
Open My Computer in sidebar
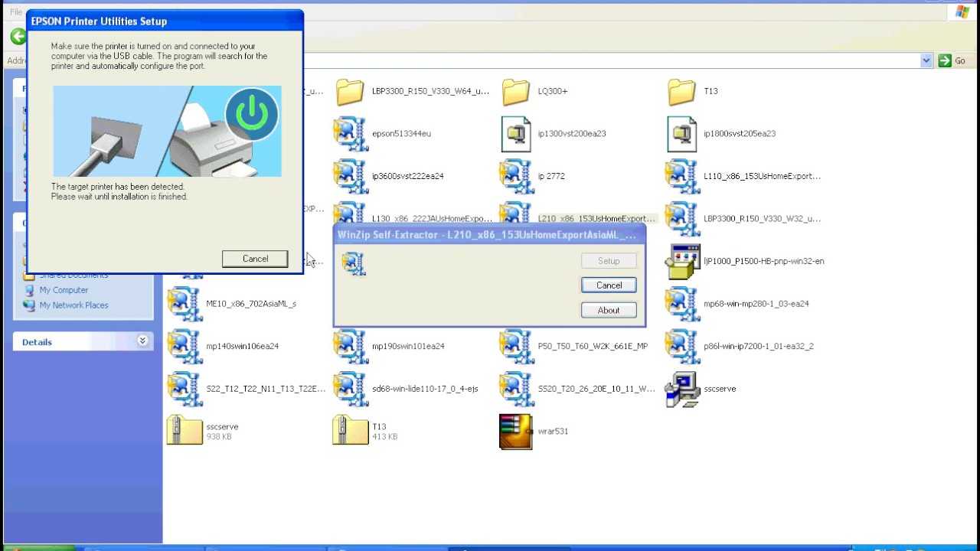click(64, 290)
